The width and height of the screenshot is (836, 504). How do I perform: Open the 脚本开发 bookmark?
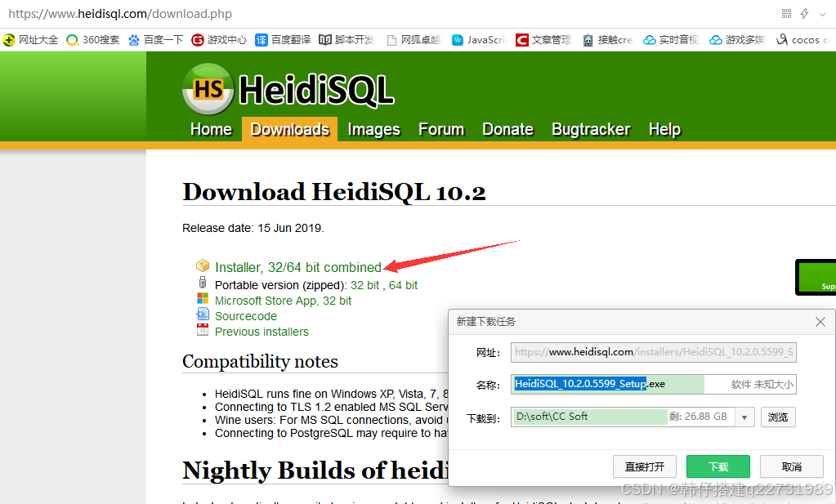[x=347, y=40]
